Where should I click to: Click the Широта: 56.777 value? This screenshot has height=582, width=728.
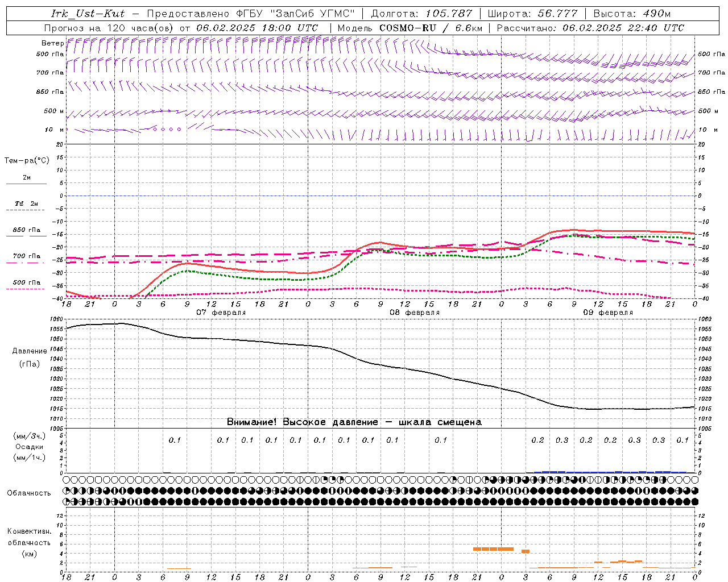pyautogui.click(x=532, y=14)
